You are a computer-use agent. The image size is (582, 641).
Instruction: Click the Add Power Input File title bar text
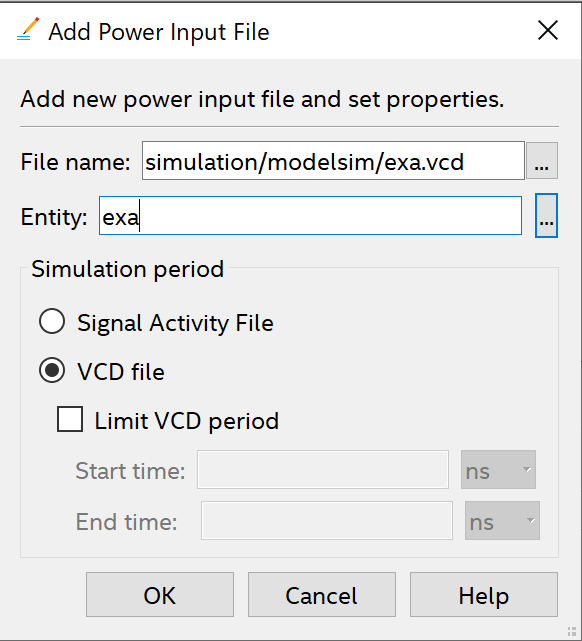click(159, 32)
